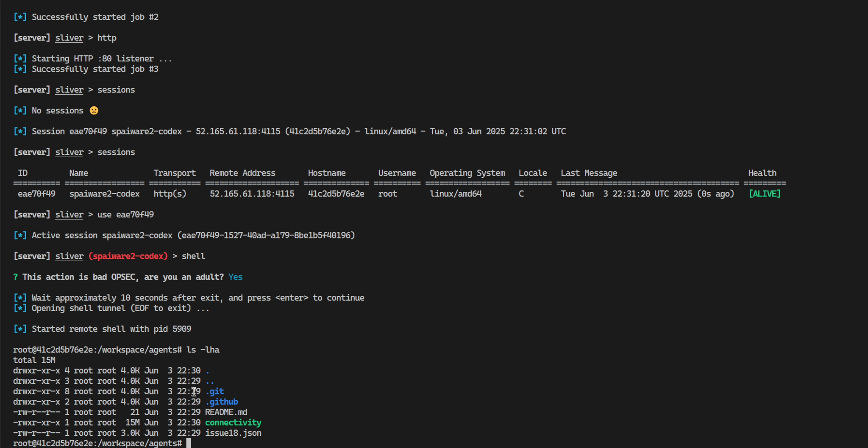Screen dimensions: 868x448
Task: Click the Operating System column header
Action: click(467, 173)
